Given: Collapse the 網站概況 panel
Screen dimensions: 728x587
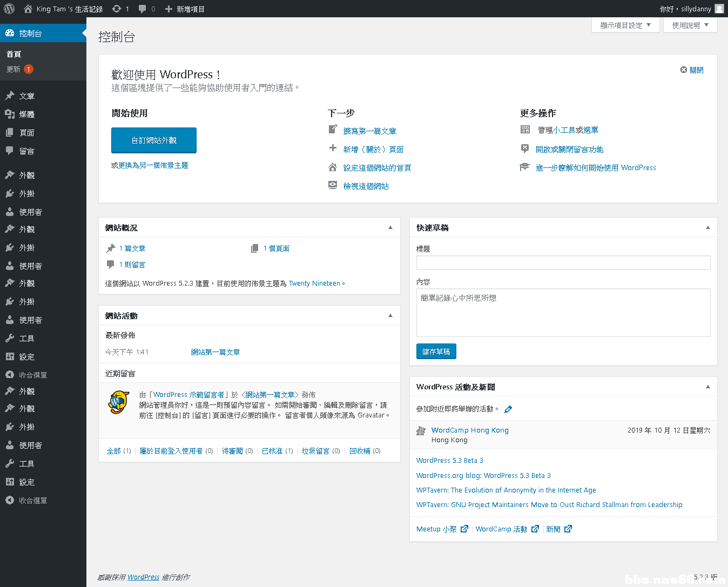Looking at the screenshot, I should tap(390, 228).
